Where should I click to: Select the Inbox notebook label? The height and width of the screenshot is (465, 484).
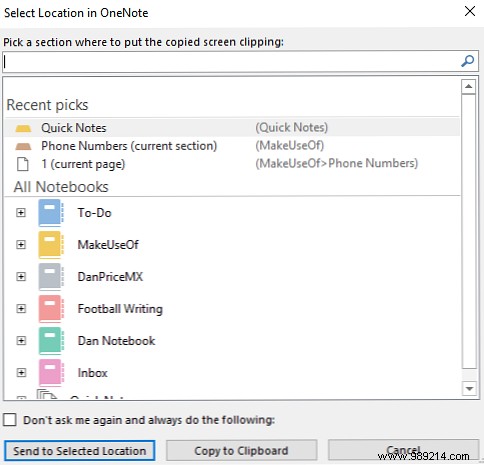(x=93, y=373)
